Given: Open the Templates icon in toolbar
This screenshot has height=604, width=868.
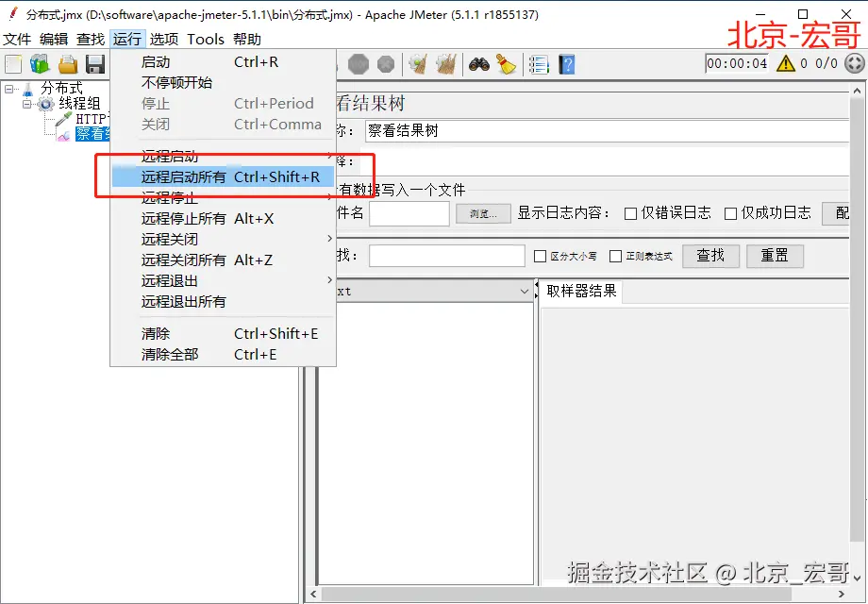Looking at the screenshot, I should [x=40, y=64].
